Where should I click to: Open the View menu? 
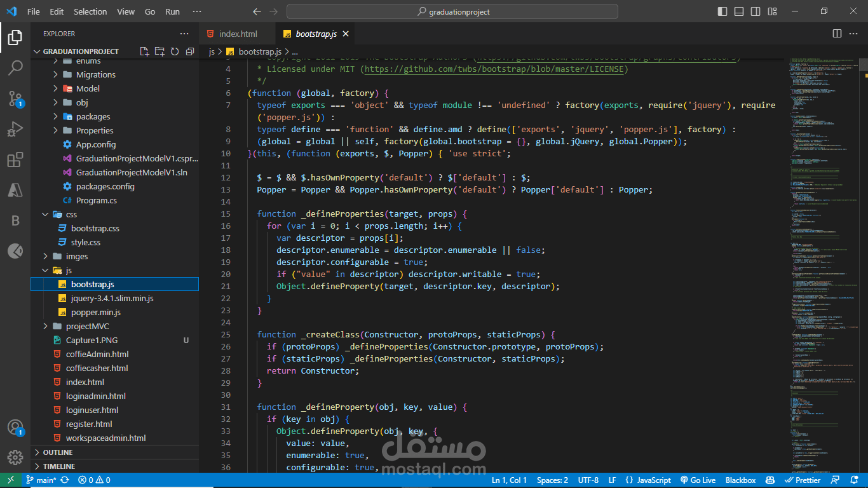pyautogui.click(x=126, y=11)
